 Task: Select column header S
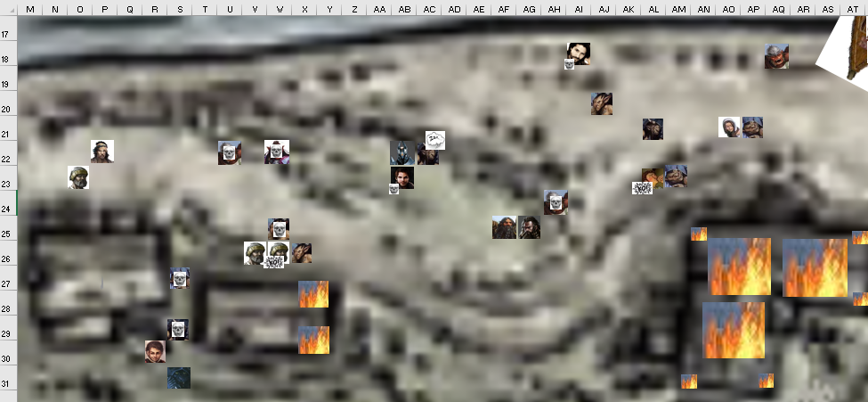point(180,10)
